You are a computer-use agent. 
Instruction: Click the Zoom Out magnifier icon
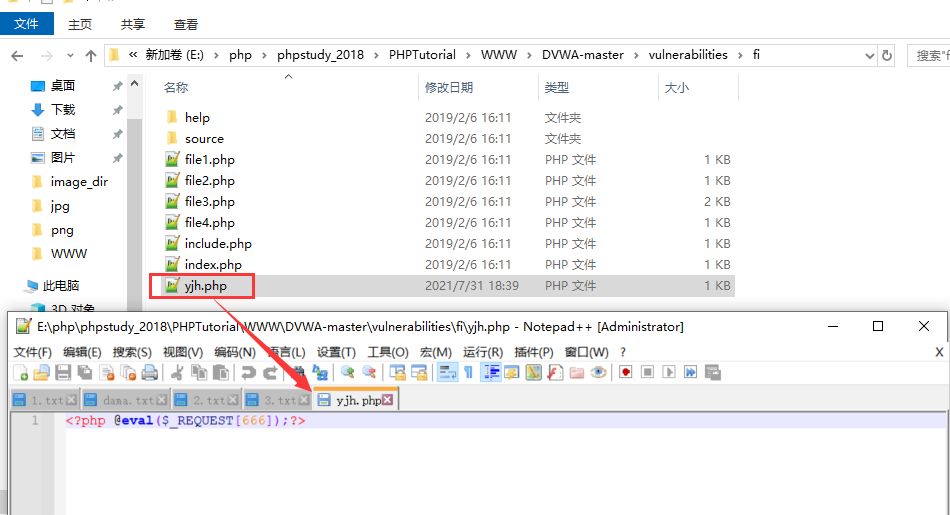(x=369, y=373)
